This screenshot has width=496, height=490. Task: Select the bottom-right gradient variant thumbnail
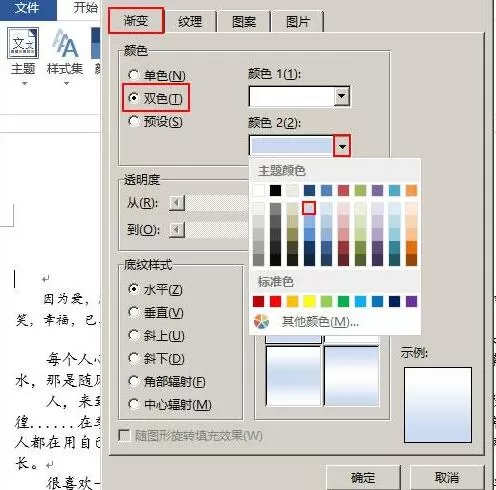pos(351,376)
